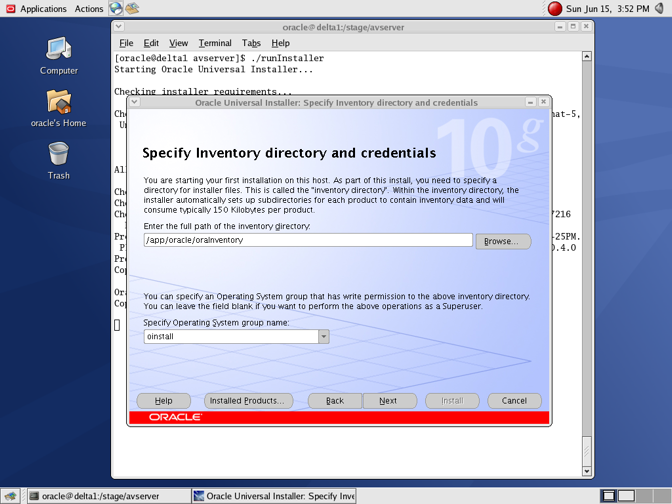Click Next to continue installation
Image resolution: width=672 pixels, height=504 pixels.
click(x=390, y=401)
